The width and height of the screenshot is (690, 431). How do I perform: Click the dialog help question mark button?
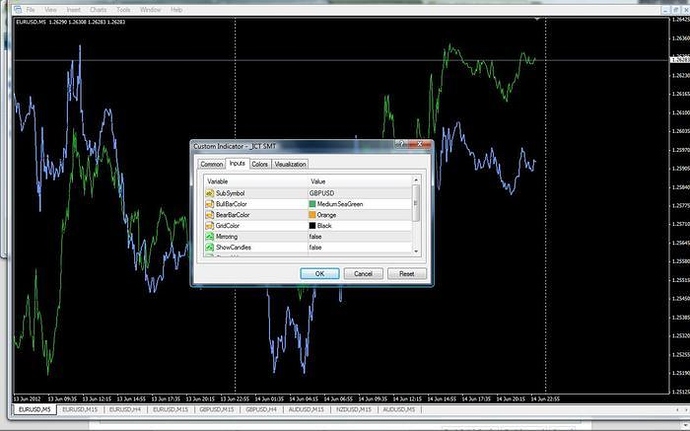click(x=400, y=144)
